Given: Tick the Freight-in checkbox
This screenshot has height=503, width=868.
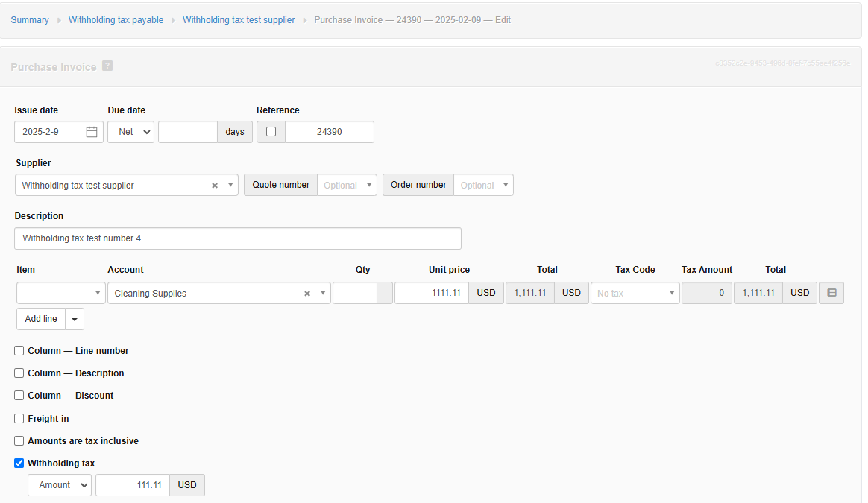Looking at the screenshot, I should click(x=19, y=418).
